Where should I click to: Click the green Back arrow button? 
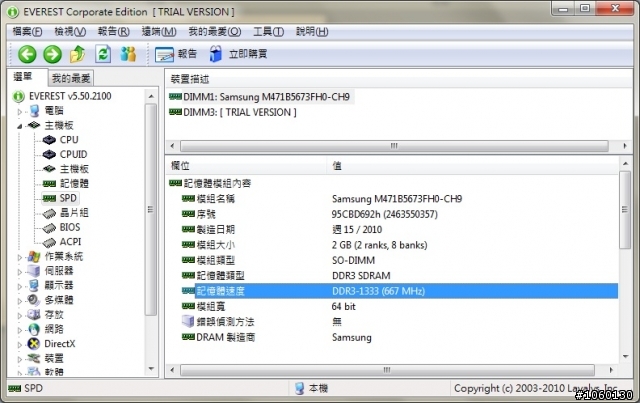point(27,54)
